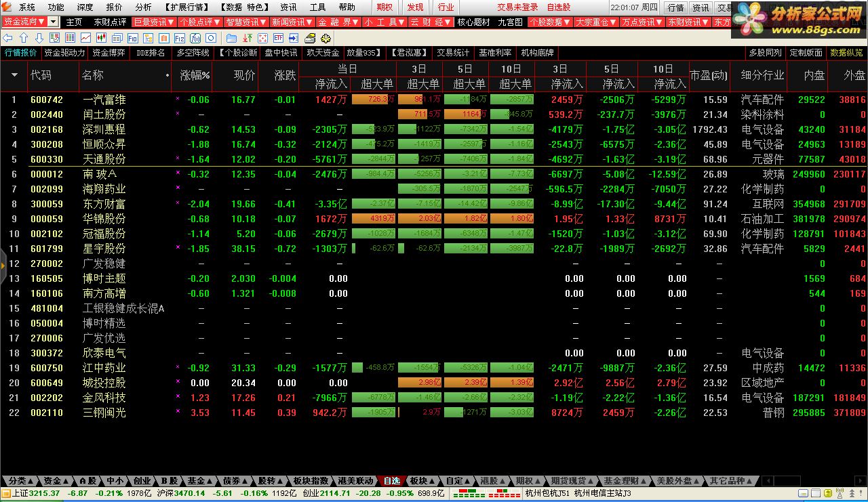Click the ETF toolbar icon
This screenshot has width=868, height=502.
coord(278,38)
